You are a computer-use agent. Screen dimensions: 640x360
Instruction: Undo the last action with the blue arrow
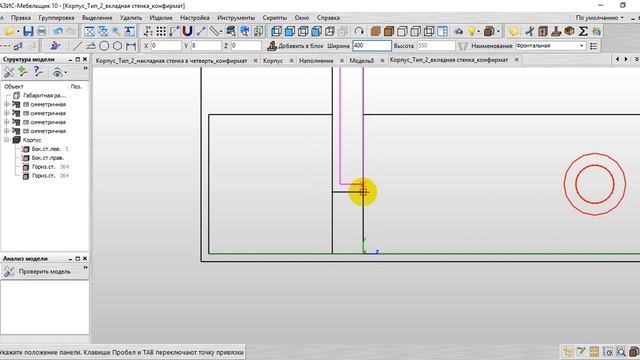(x=58, y=31)
